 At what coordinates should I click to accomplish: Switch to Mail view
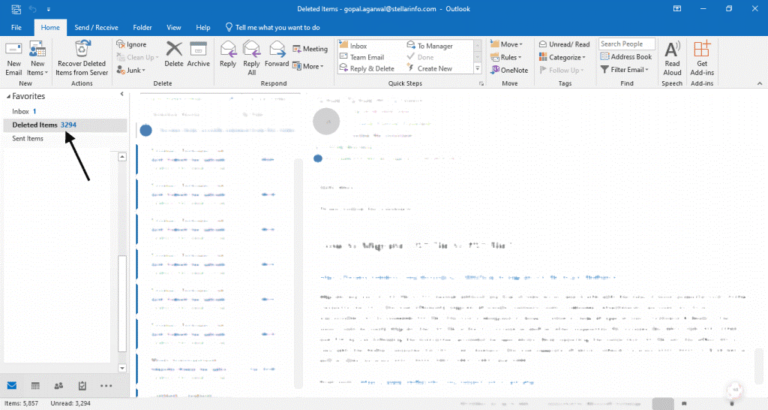click(x=12, y=386)
